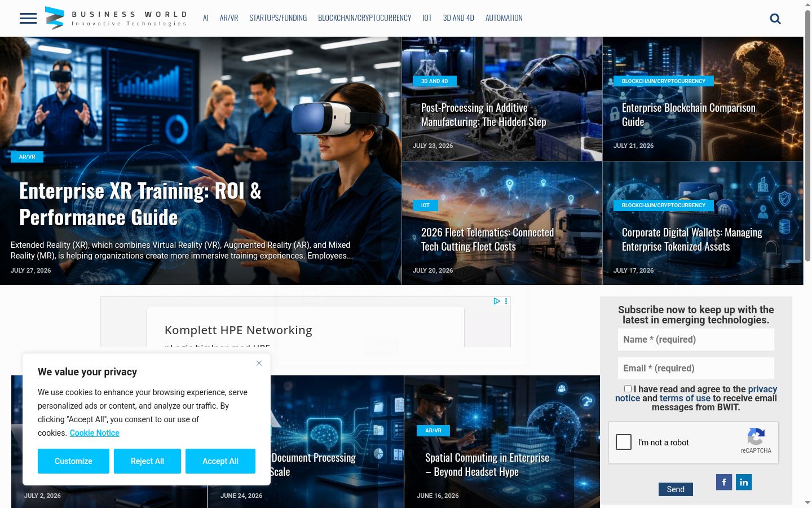Tick the I'm not a robot checkbox
The image size is (812, 508).
click(x=624, y=442)
